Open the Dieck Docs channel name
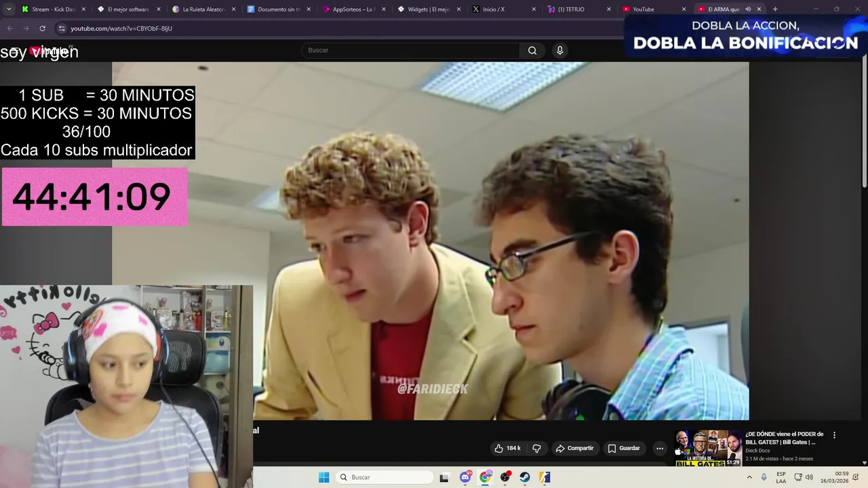Screen dimensions: 868x488 point(757,450)
